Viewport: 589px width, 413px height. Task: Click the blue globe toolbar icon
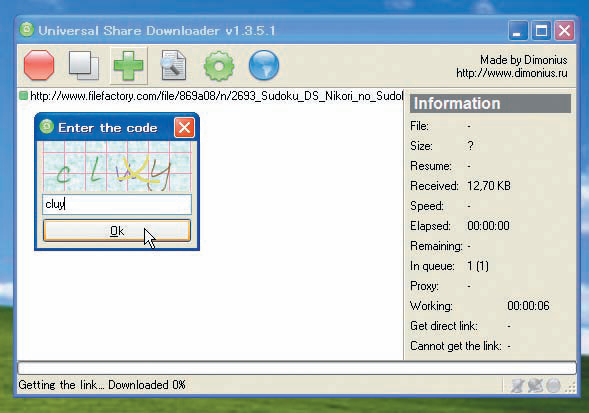click(264, 65)
